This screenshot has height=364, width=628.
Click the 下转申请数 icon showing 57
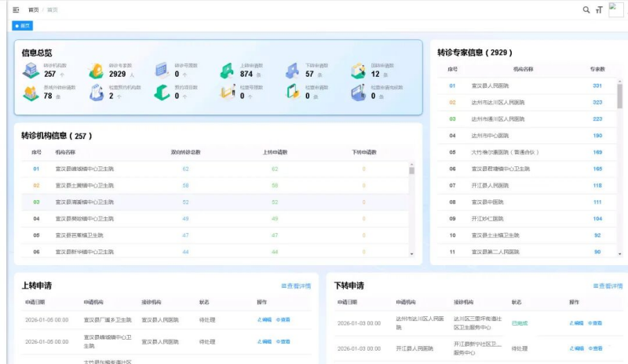pos(292,71)
